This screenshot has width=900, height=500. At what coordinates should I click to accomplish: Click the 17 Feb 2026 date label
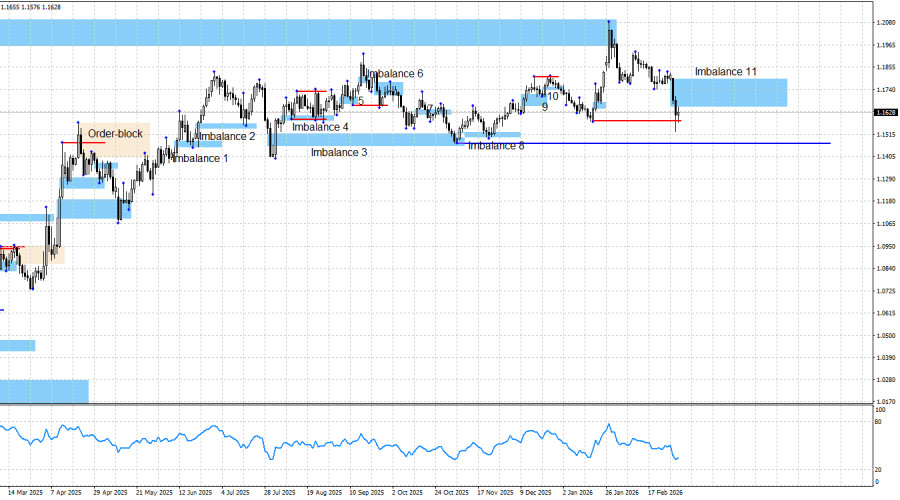point(665,493)
